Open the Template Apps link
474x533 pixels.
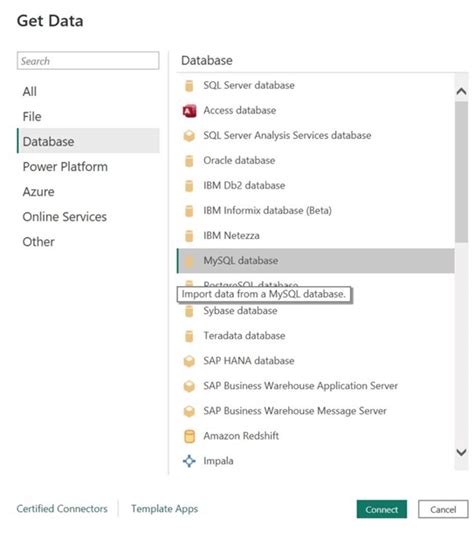coord(165,509)
